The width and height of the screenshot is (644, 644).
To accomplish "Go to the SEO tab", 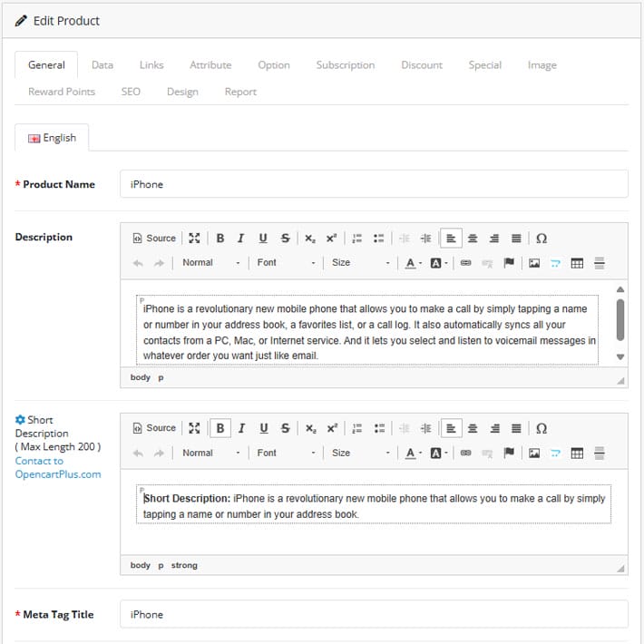I will point(131,92).
